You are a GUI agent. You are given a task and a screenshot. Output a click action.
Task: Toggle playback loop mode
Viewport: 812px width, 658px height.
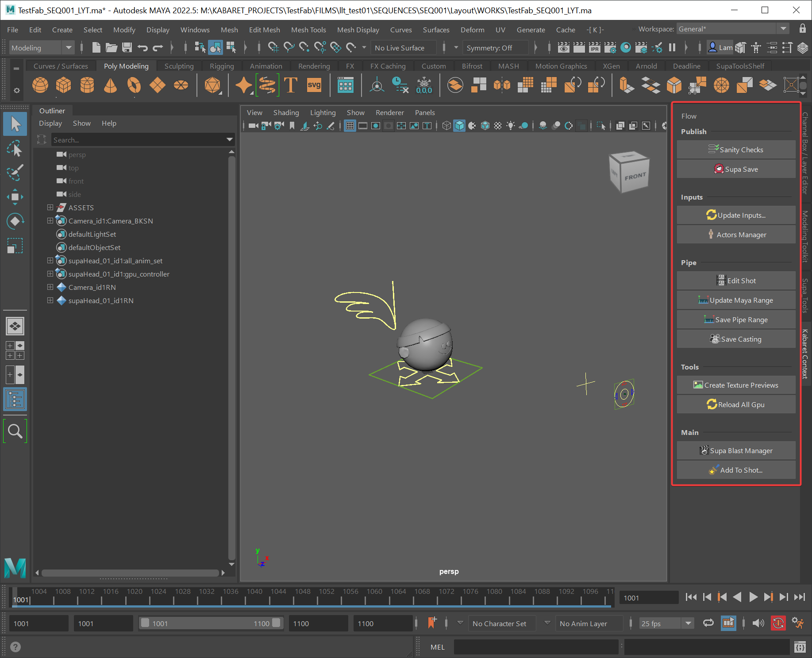tap(708, 623)
